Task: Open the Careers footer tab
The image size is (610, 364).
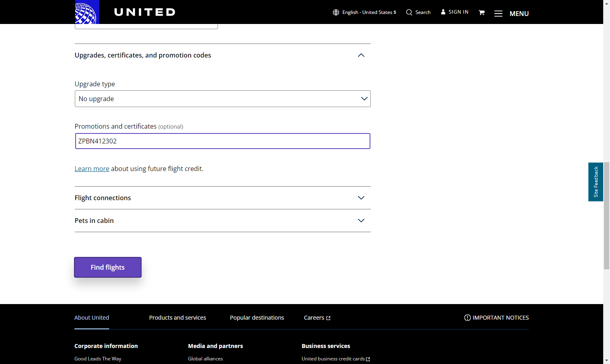Action: point(317,318)
